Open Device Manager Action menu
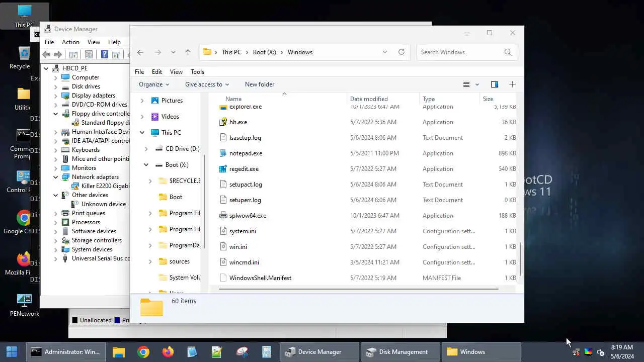The width and height of the screenshot is (644, 362). click(x=70, y=42)
